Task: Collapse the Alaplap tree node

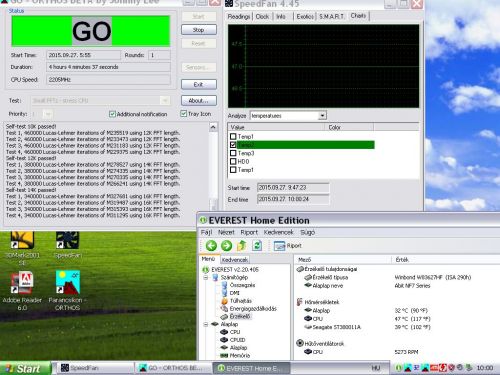Action: pyautogui.click(x=206, y=324)
